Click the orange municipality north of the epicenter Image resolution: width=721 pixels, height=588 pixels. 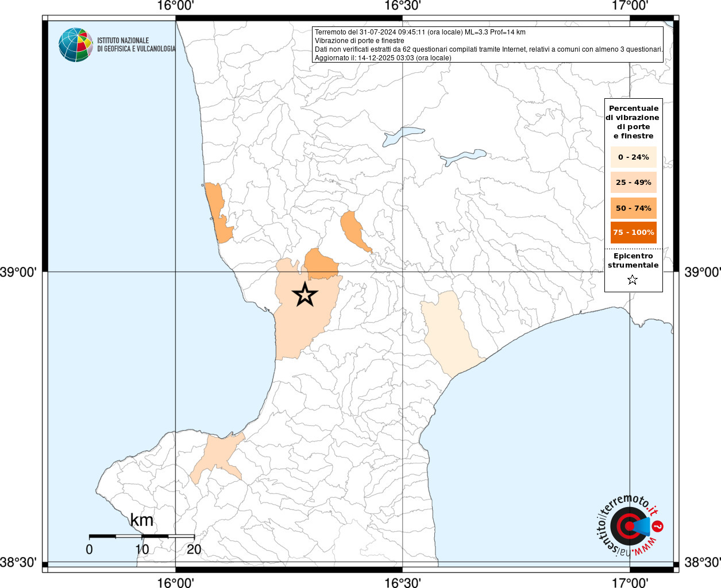point(321,264)
